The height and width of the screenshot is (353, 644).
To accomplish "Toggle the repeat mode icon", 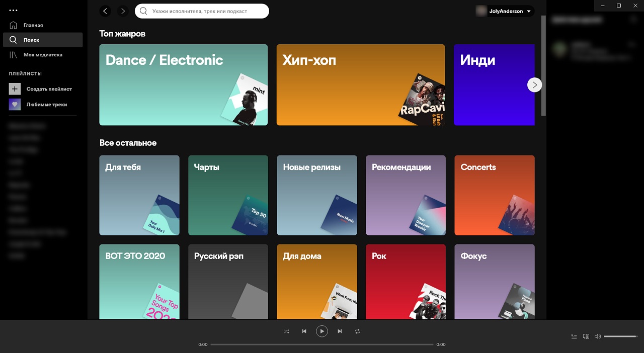I will pyautogui.click(x=357, y=331).
